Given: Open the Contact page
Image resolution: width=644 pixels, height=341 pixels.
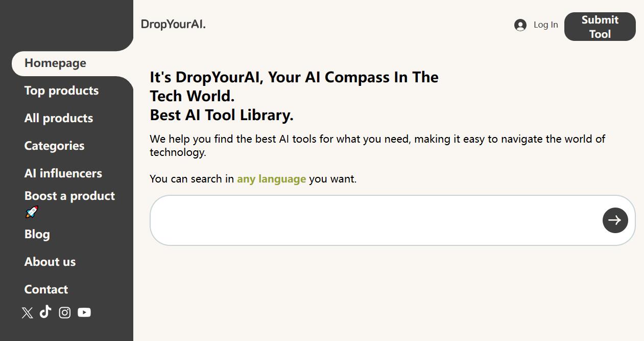Looking at the screenshot, I should coord(46,289).
